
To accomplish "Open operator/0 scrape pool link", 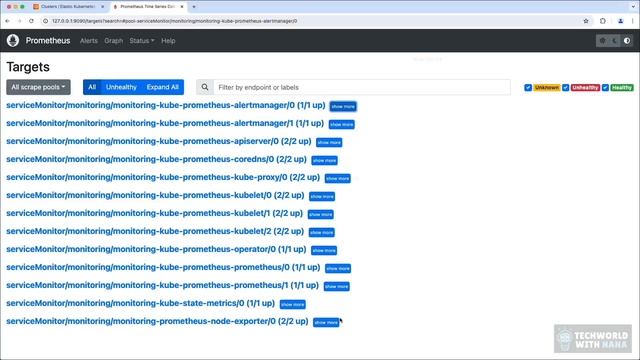I will point(156,249).
